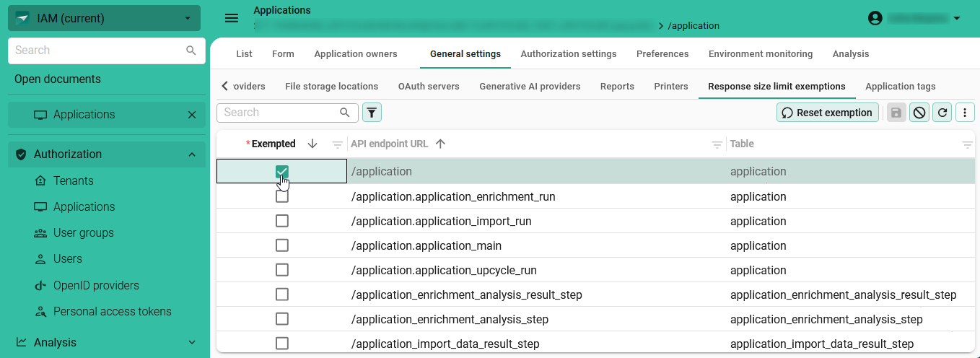Viewport: 980px width, 358px height.
Task: Expand the Analysis sidebar section
Action: pyautogui.click(x=192, y=342)
